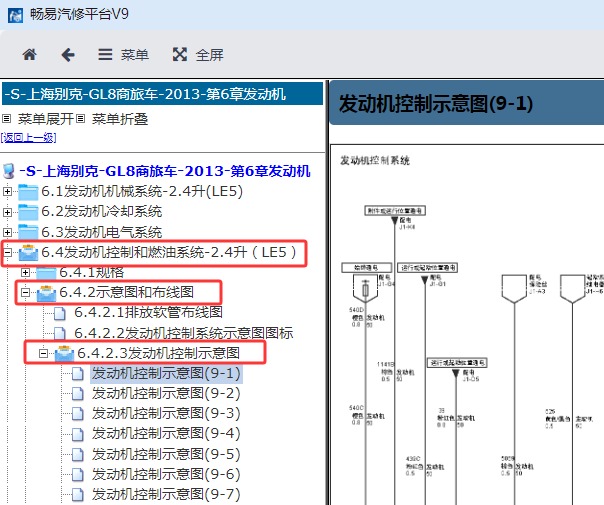Open 发动机控制示意图(9-2) page
The height and width of the screenshot is (505, 604).
tap(166, 393)
